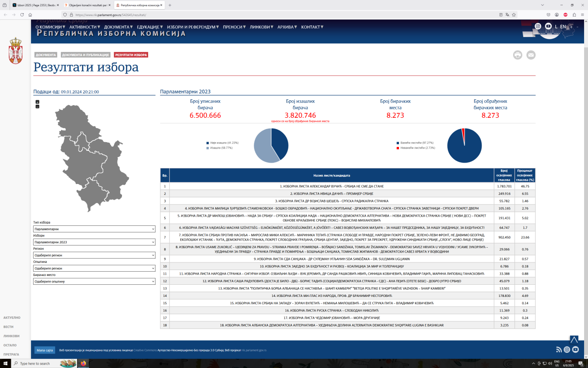Open the Избори Парламентарни 2023 dropdown
Image resolution: width=588 pixels, height=368 pixels.
[94, 242]
